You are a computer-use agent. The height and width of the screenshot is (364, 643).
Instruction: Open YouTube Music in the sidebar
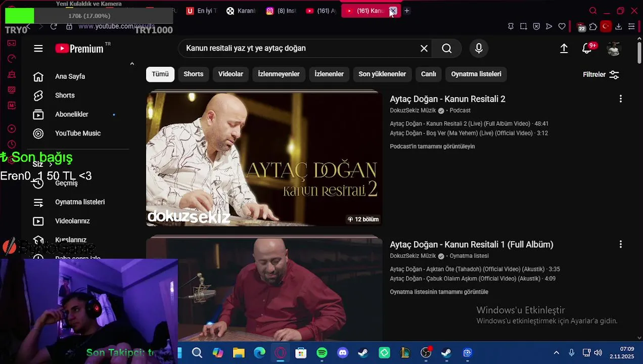coord(77,133)
